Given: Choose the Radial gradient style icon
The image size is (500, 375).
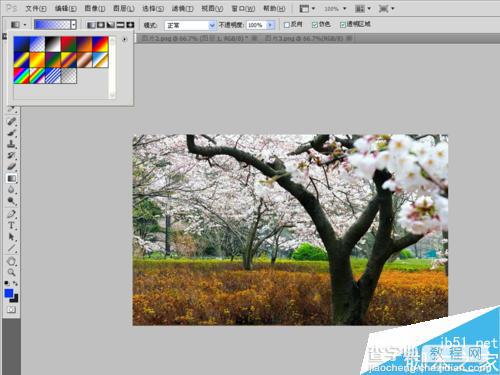Looking at the screenshot, I should tap(101, 25).
